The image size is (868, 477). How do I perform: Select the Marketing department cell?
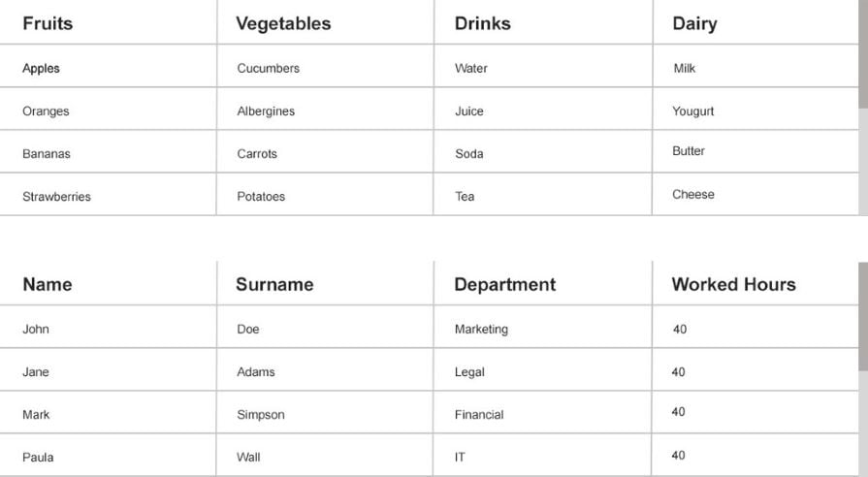pyautogui.click(x=481, y=330)
